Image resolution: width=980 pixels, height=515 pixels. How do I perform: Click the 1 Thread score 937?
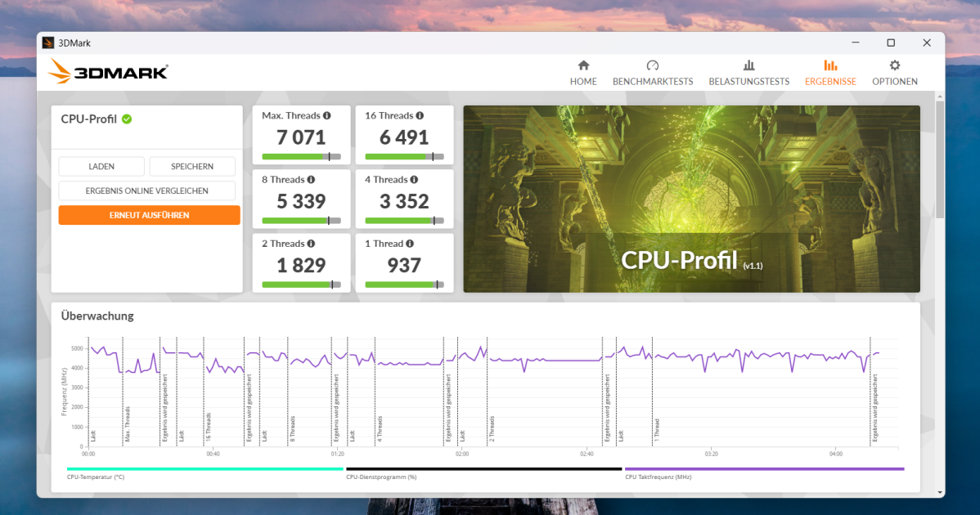point(404,266)
